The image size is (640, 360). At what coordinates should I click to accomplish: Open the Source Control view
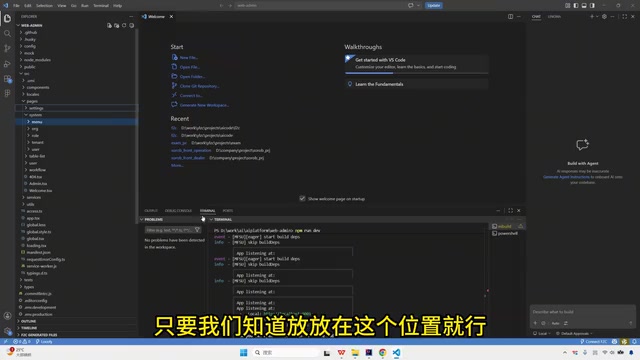click(x=7, y=49)
